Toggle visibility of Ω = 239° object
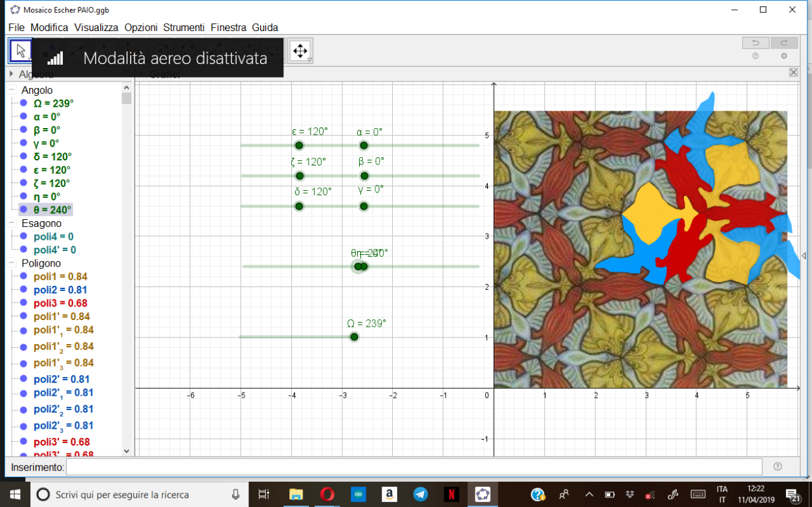 23,103
